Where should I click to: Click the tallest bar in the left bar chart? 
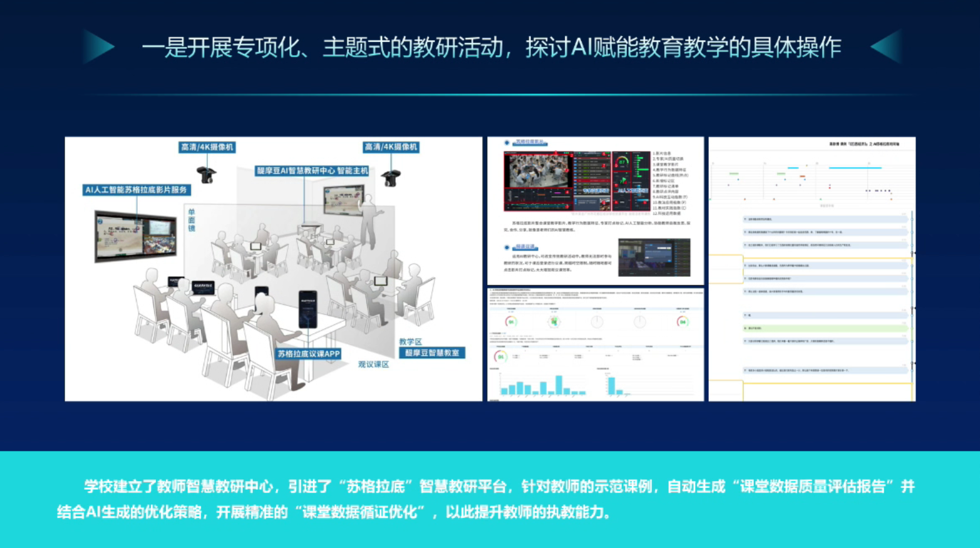[559, 385]
